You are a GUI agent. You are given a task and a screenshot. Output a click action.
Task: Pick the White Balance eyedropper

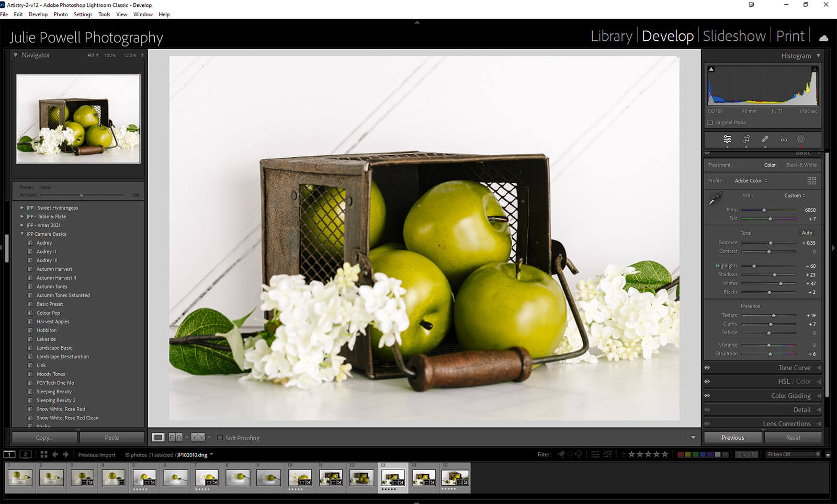click(715, 199)
